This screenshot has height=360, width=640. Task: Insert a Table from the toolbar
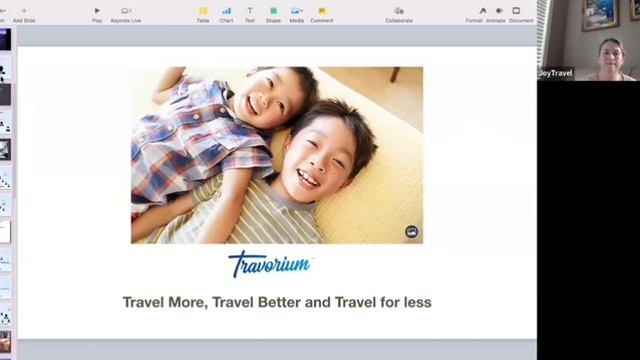coord(203,15)
